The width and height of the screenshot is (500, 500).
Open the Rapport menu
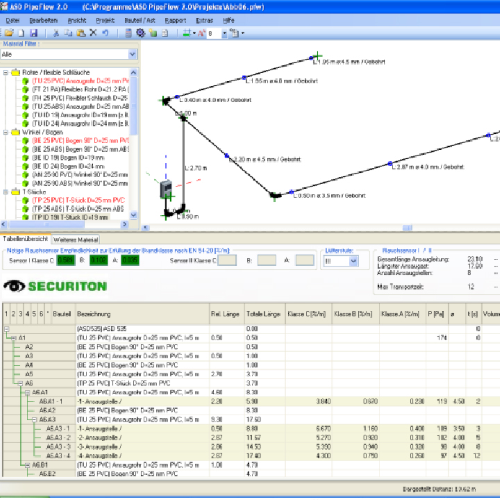175,21
